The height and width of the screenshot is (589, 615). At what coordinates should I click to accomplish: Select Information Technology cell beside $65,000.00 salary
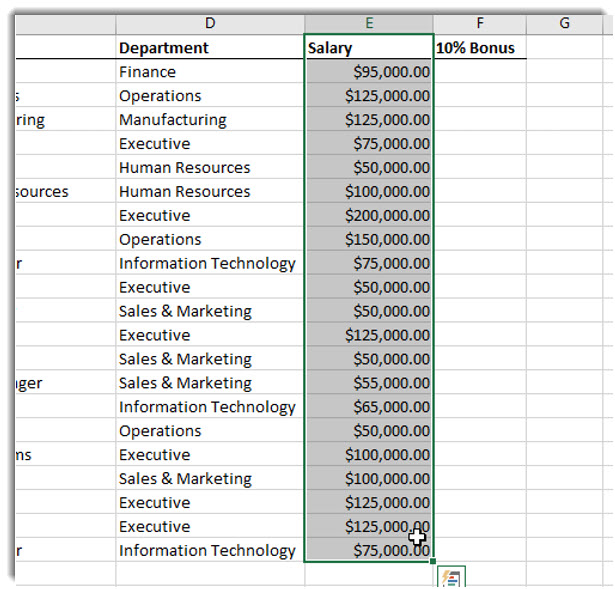pyautogui.click(x=209, y=407)
